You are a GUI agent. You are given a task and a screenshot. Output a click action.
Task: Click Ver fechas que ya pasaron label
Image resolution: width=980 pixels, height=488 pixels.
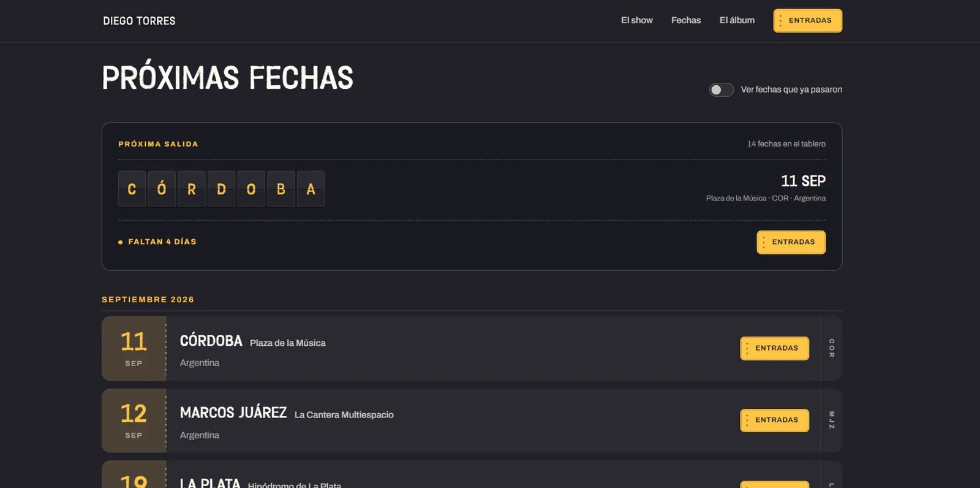pos(791,90)
